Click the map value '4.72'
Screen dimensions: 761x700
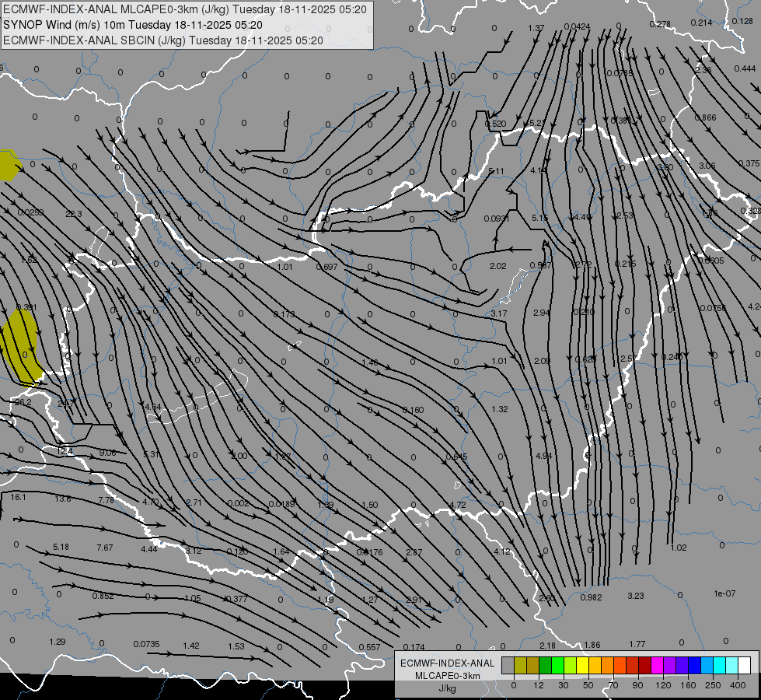coord(458,505)
